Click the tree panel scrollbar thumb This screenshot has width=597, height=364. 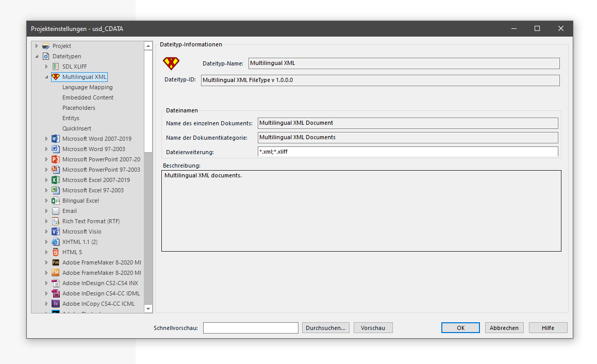(148, 101)
